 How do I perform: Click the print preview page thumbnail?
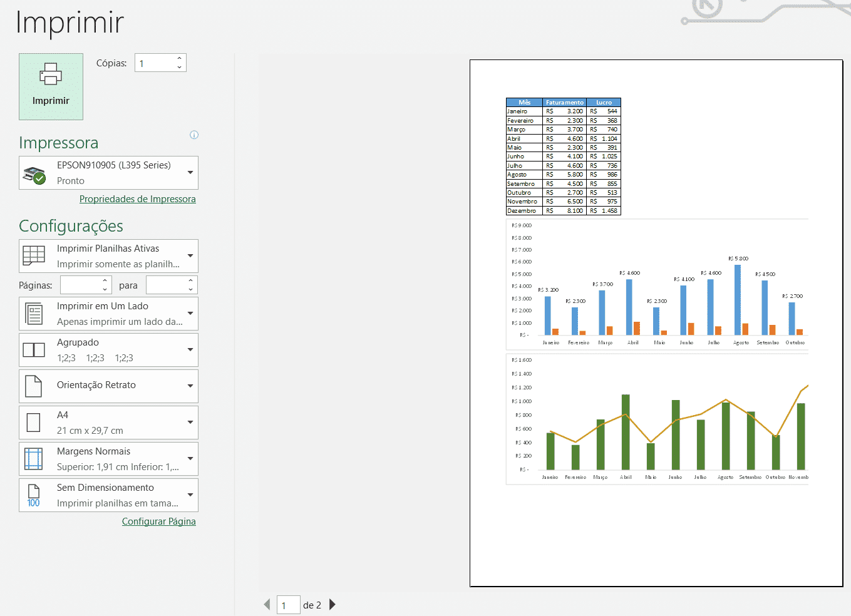[x=656, y=323]
